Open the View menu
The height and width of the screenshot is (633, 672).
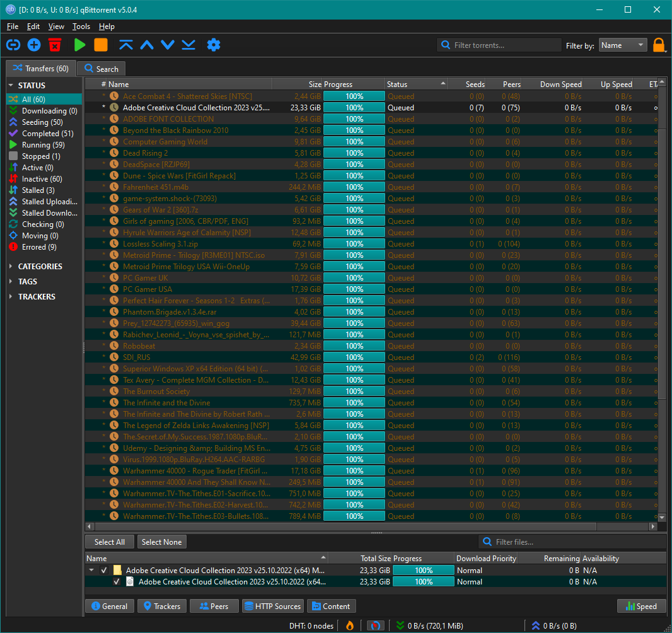tap(56, 26)
